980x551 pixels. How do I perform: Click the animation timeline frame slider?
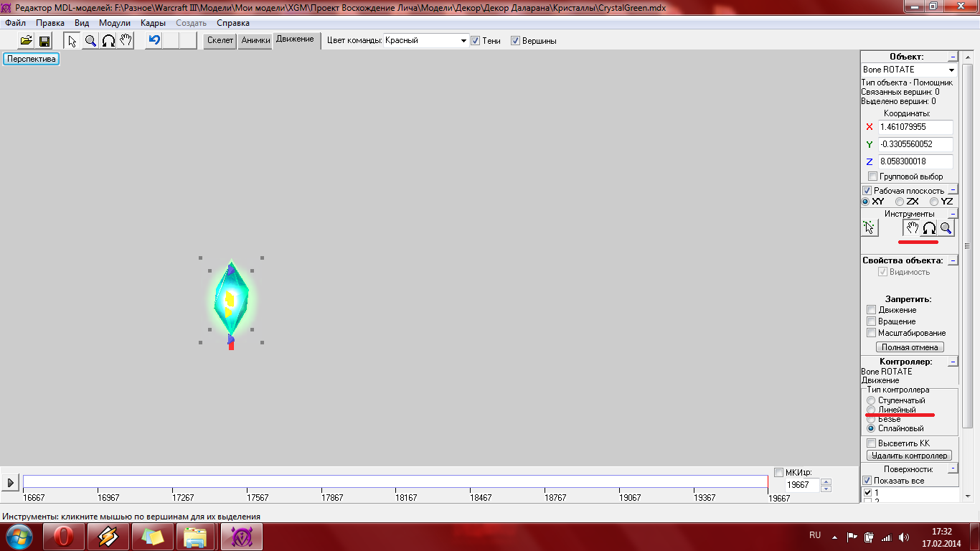pyautogui.click(x=395, y=482)
